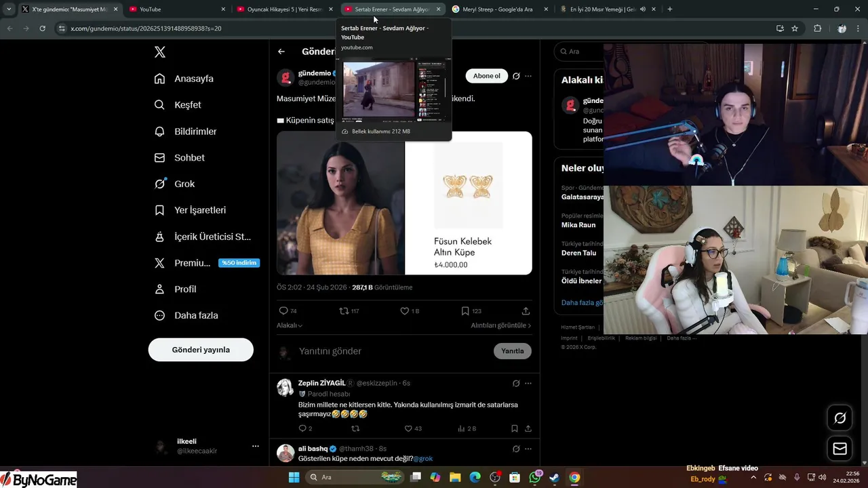
Task: Open more options on Zeplin ZİYAGİL's reply
Action: [528, 384]
